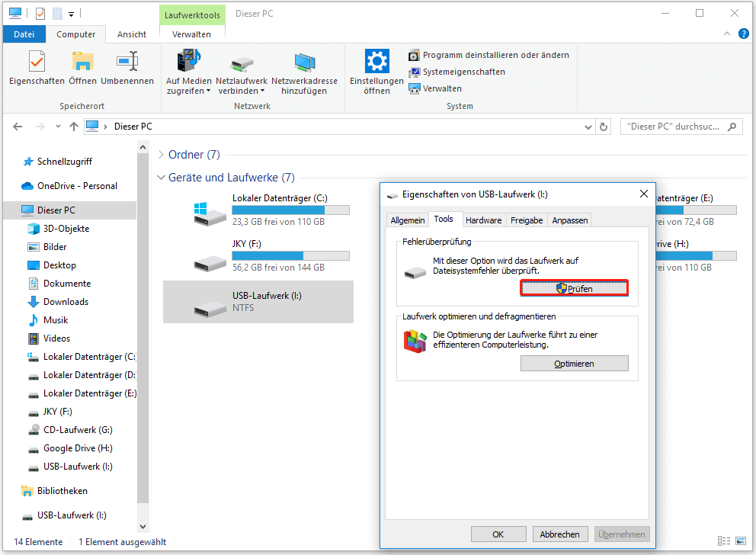Click the refresh icon next to address bar

click(604, 127)
